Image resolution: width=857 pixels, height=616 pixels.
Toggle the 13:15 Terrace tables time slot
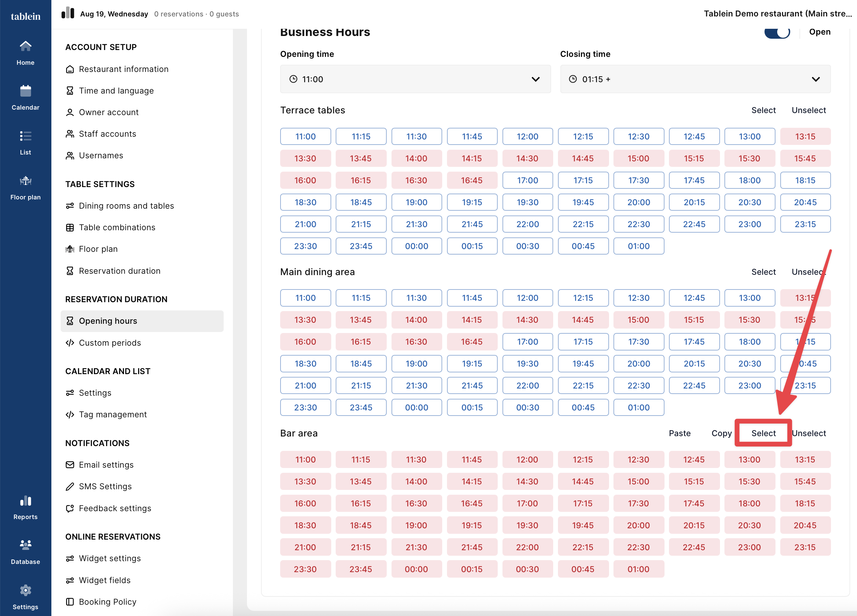(805, 136)
